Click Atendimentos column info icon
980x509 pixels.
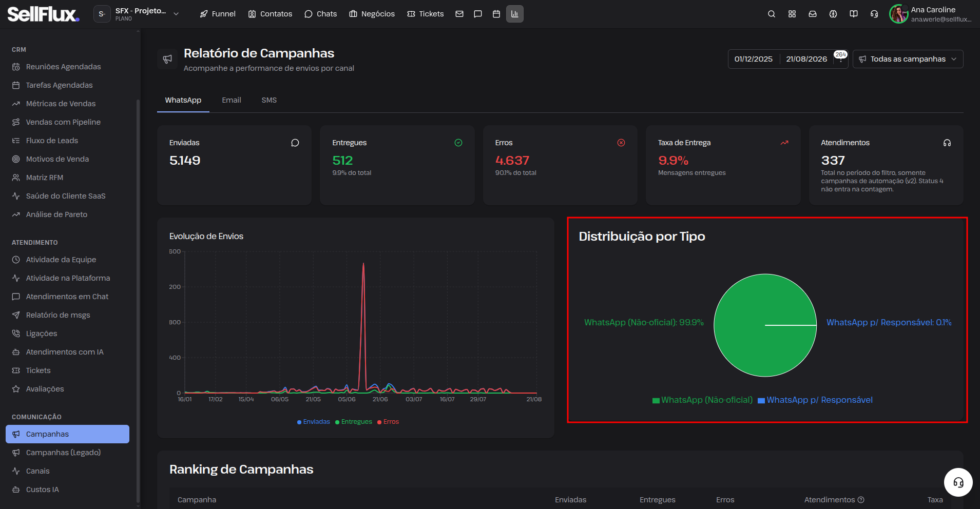coord(861,500)
